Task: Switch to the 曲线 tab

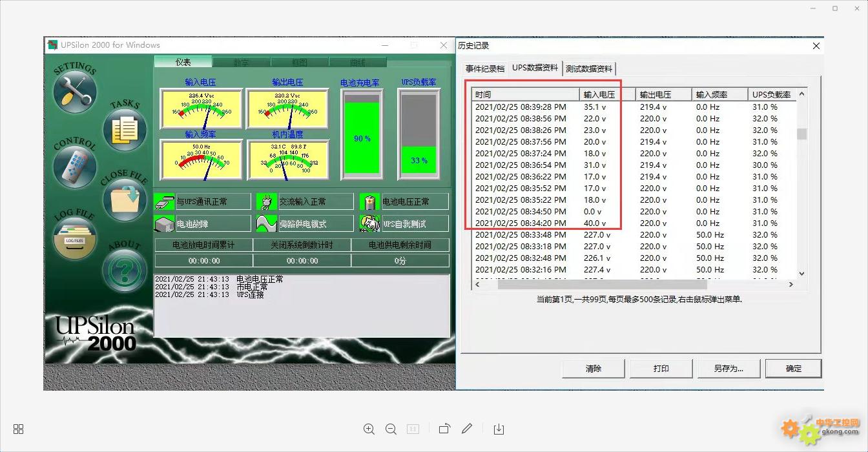Action: 357,63
